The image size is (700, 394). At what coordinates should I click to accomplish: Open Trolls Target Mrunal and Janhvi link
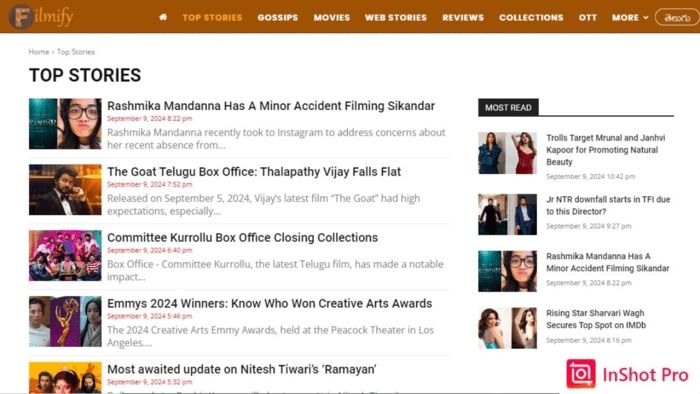[x=606, y=150]
